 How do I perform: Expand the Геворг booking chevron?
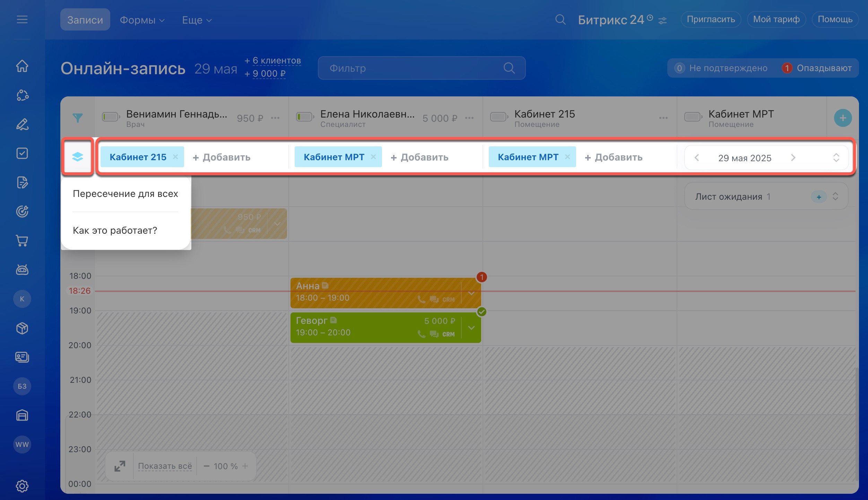pyautogui.click(x=471, y=328)
